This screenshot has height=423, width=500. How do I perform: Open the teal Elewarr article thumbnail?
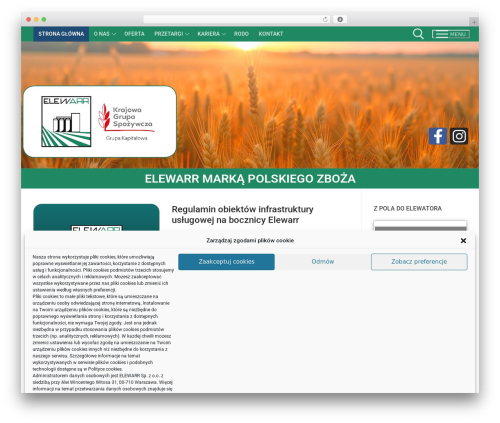(96, 217)
